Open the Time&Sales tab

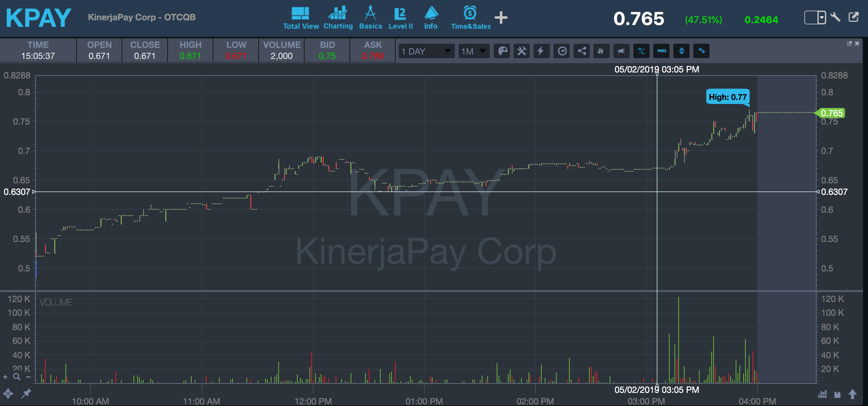[x=471, y=18]
